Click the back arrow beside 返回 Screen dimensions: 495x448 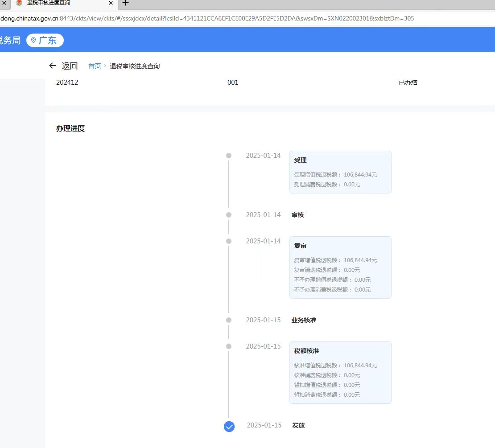point(52,66)
